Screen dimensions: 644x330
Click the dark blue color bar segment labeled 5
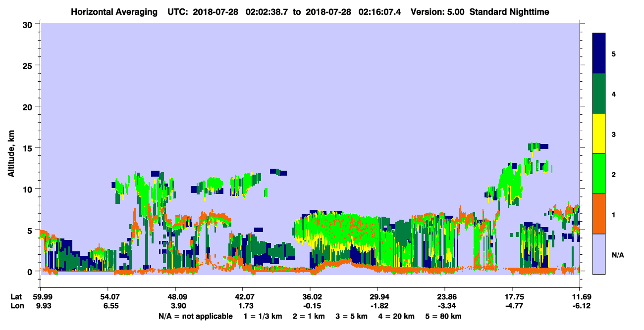click(599, 53)
